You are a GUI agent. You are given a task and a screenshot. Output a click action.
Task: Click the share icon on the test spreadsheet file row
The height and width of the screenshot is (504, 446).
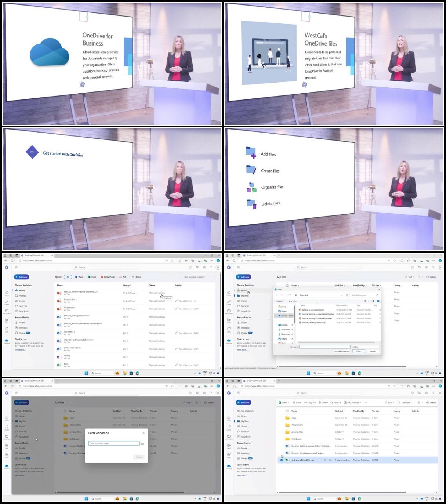[325, 460]
